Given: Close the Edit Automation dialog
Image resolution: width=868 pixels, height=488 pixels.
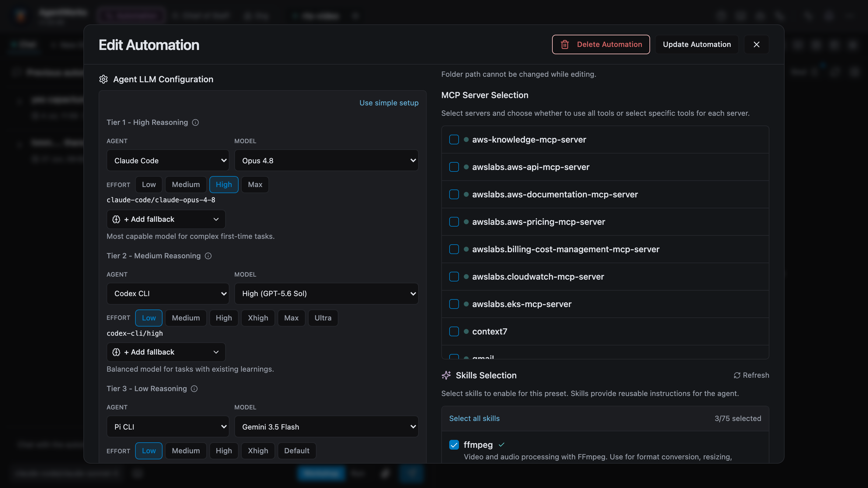Looking at the screenshot, I should [x=757, y=44].
